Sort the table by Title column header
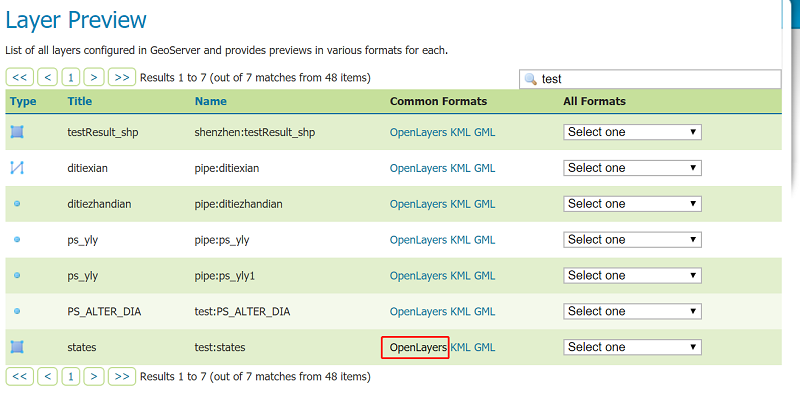Viewport: 800px width, 401px height. (79, 101)
